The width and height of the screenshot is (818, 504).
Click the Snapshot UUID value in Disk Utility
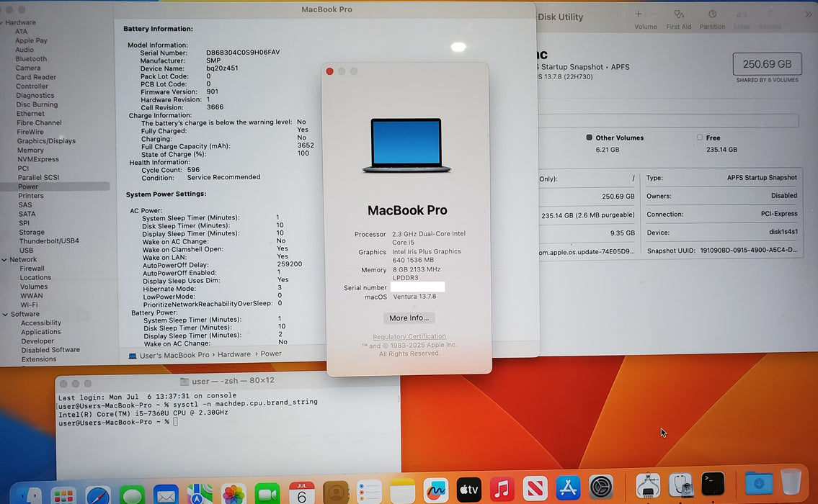click(749, 250)
